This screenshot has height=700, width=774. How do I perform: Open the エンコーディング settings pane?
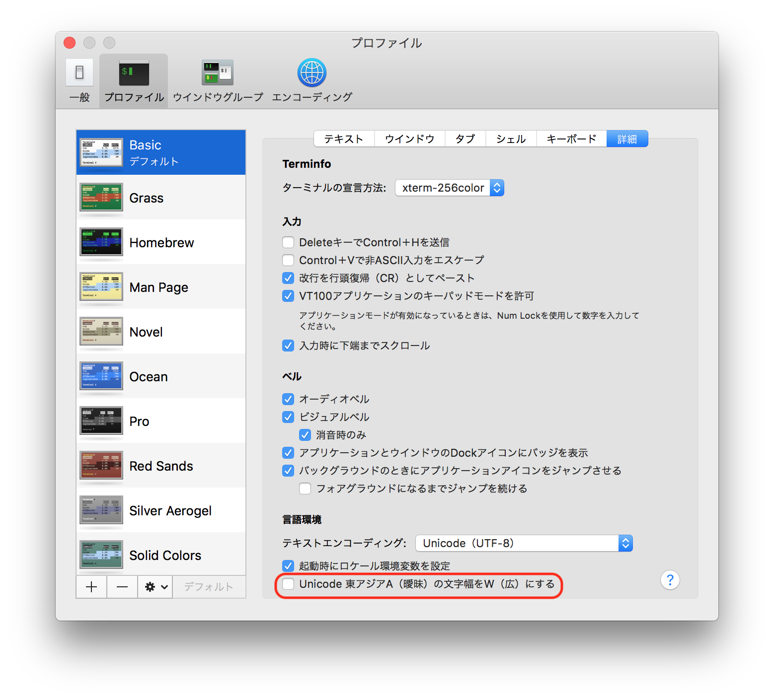click(311, 79)
